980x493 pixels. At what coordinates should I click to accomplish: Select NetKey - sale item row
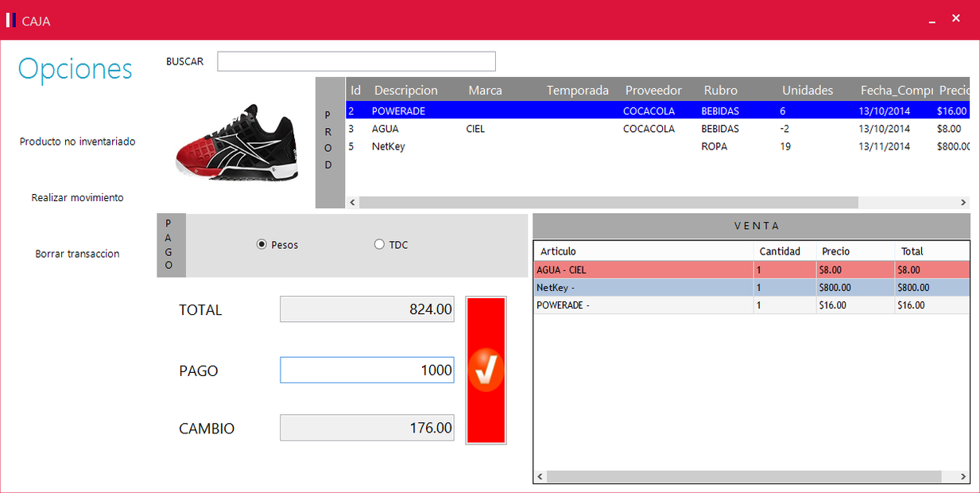click(x=752, y=288)
